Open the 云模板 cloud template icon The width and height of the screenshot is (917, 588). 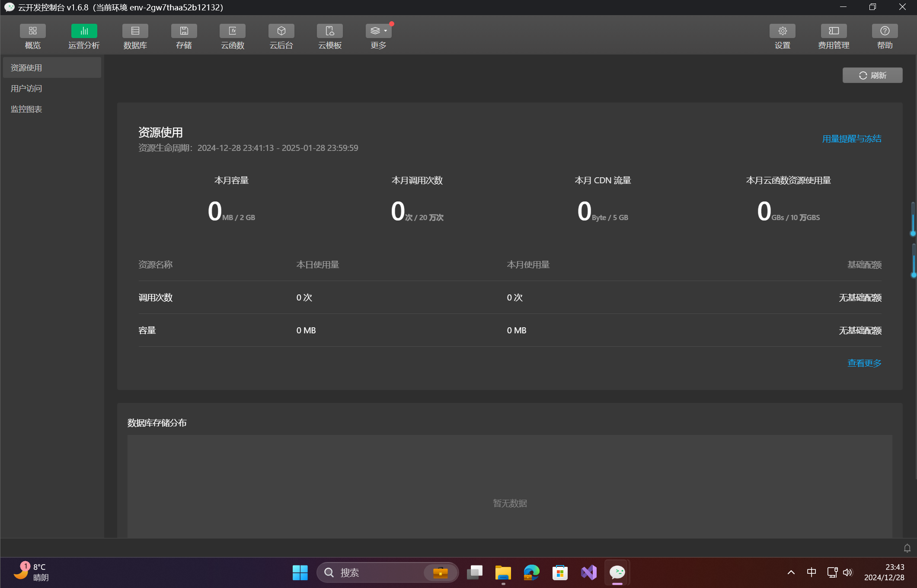click(330, 31)
